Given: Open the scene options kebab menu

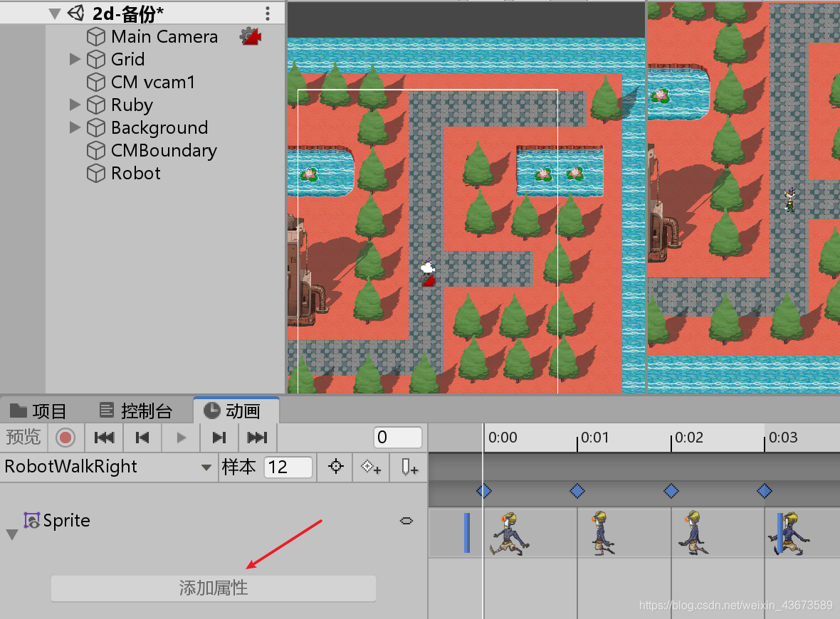Looking at the screenshot, I should (268, 14).
